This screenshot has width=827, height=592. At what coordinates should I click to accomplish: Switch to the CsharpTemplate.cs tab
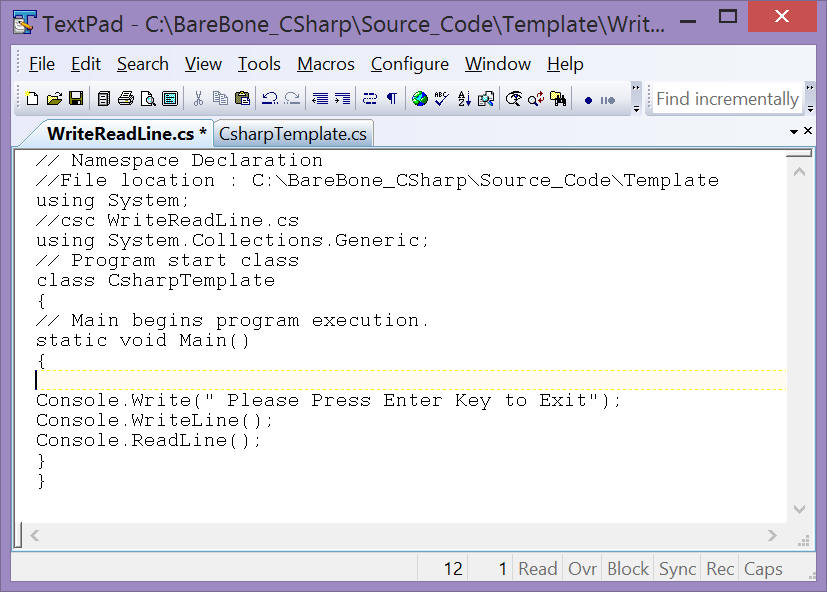(x=293, y=133)
